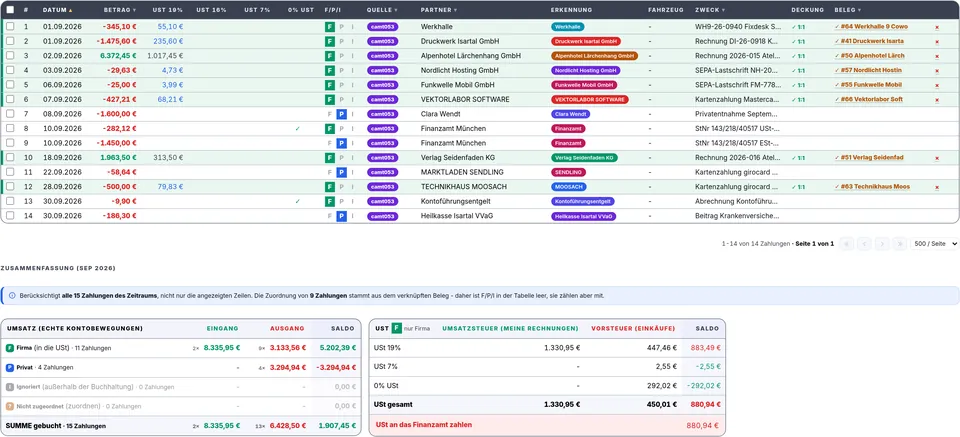Click the 1:1 coverage in Nordlicht Hosting row
The width and height of the screenshot is (960, 437).
tap(798, 70)
